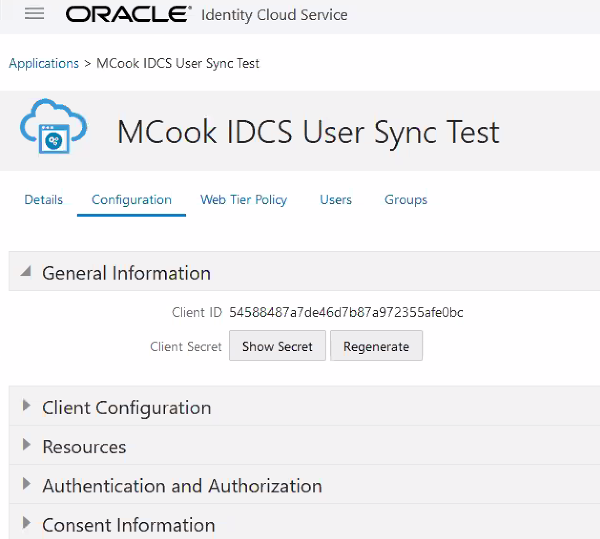Viewport: 600px width, 539px height.
Task: Select the Configuration tab
Action: pos(131,200)
